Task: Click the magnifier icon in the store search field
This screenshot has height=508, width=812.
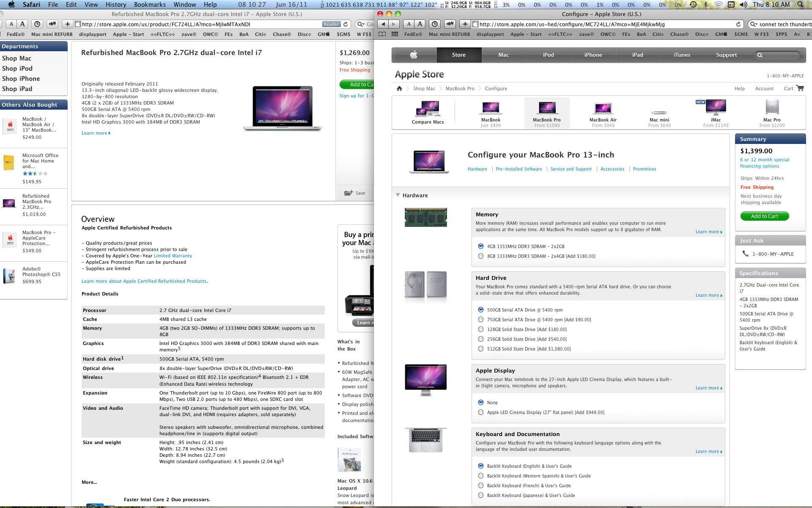Action: [x=760, y=55]
